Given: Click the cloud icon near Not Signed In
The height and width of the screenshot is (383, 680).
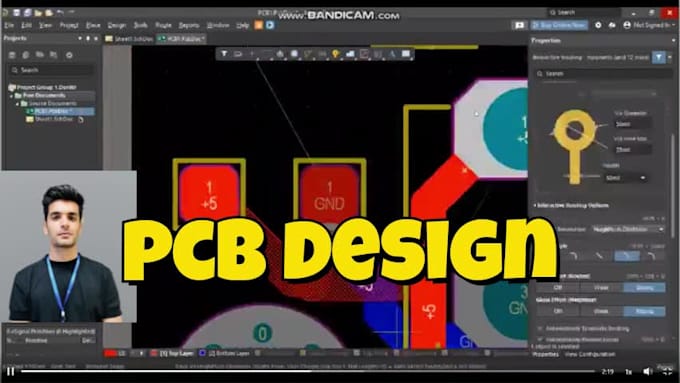Looking at the screenshot, I should tap(612, 25).
